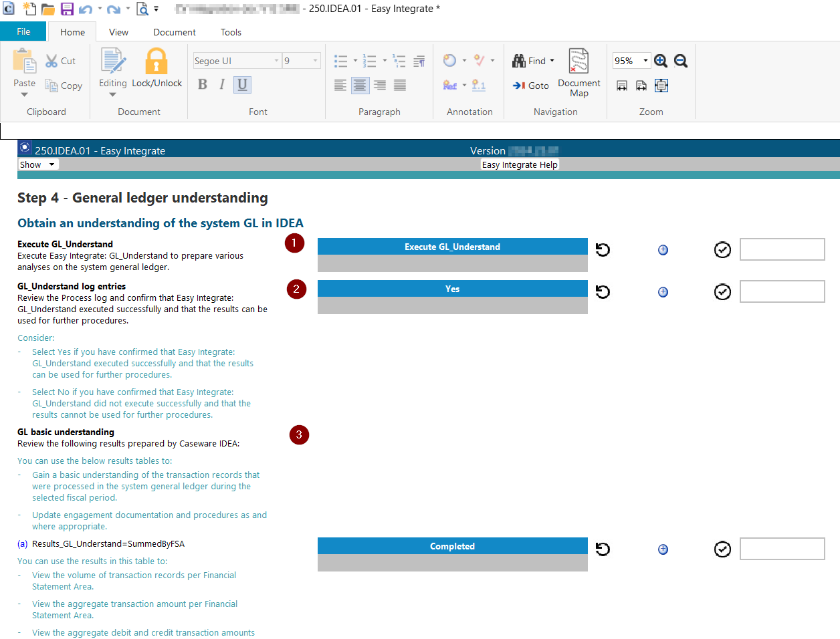The image size is (840, 639).
Task: Click the zoom in magnifier icon
Action: pyautogui.click(x=661, y=61)
